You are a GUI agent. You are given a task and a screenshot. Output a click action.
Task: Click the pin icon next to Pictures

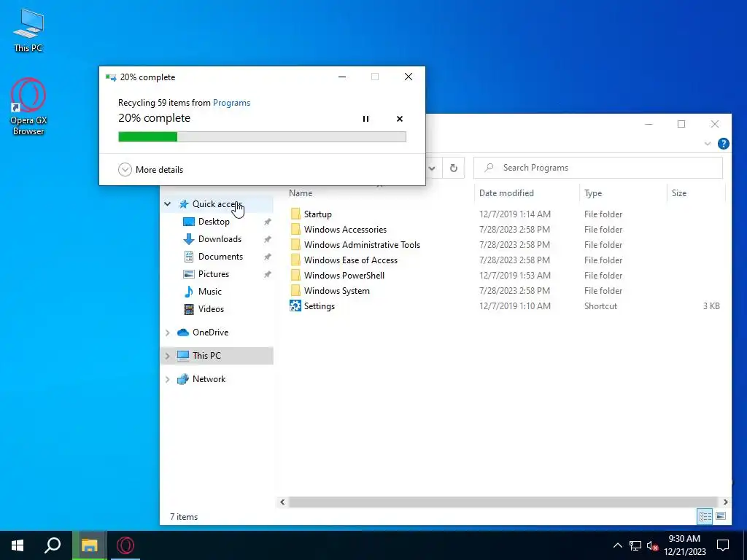(x=267, y=275)
